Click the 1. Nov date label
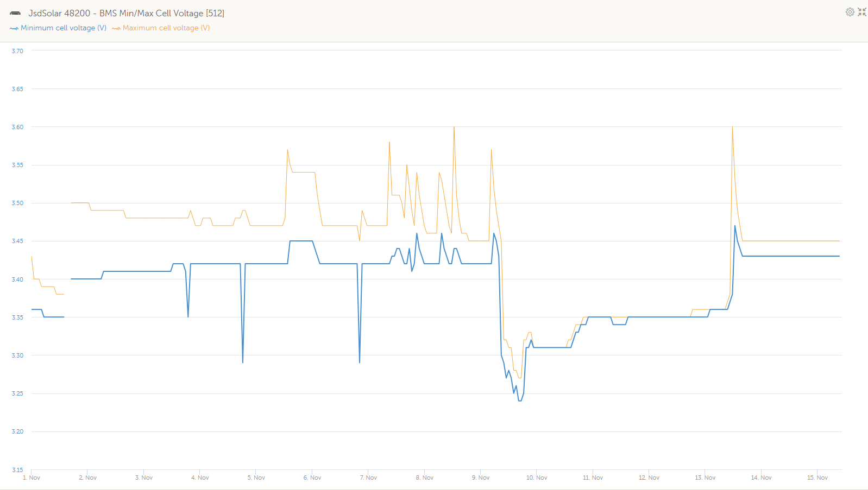Viewport: 868px width, 490px height. [32, 478]
